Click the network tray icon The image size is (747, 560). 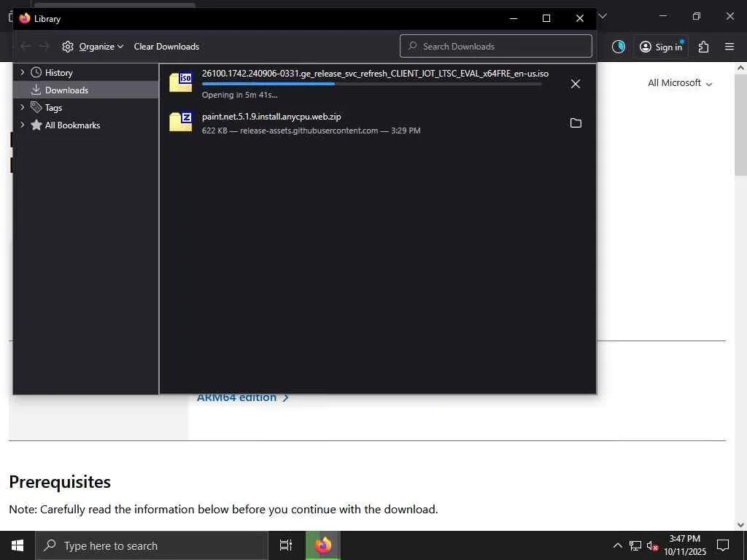tap(635, 545)
